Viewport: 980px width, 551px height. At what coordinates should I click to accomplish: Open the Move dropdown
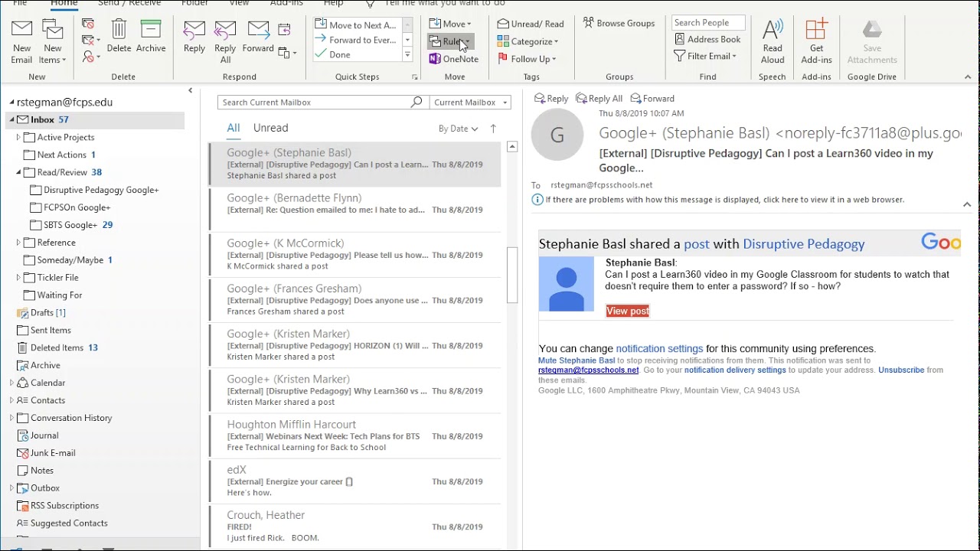[x=450, y=24]
